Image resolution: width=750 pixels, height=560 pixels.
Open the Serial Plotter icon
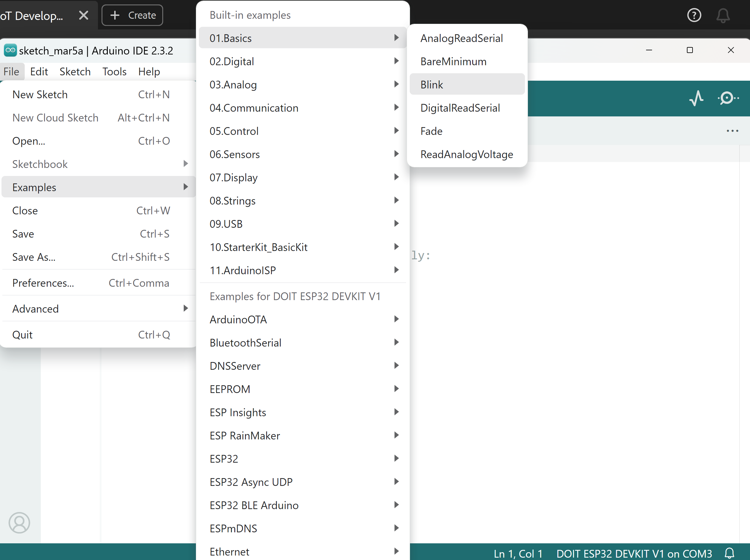(x=696, y=98)
